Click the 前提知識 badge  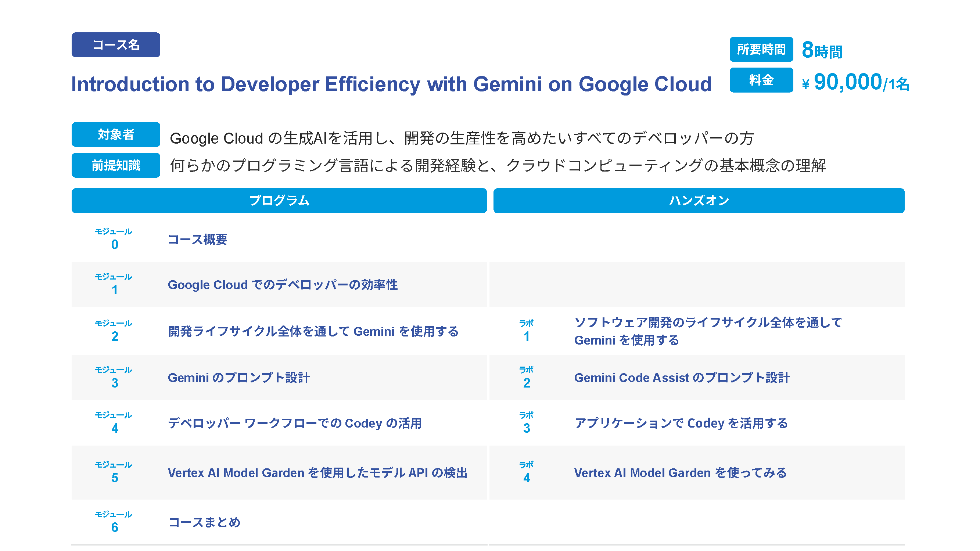click(x=116, y=165)
